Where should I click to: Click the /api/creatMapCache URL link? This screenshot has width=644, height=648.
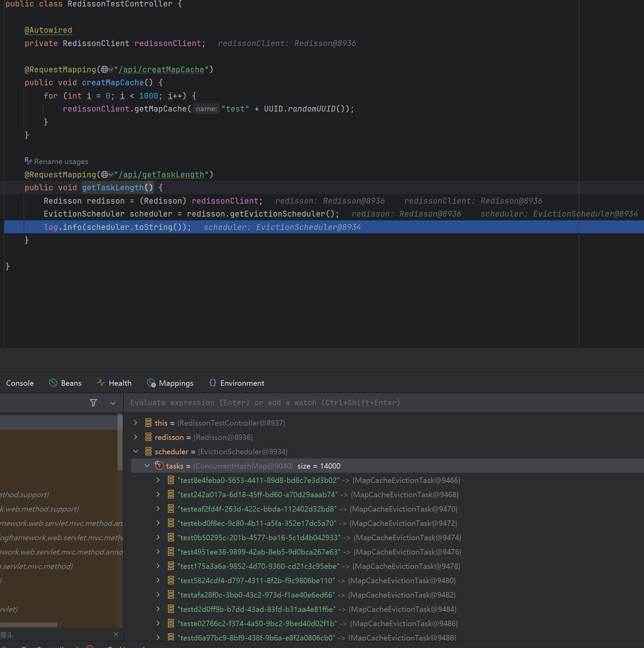(x=161, y=70)
